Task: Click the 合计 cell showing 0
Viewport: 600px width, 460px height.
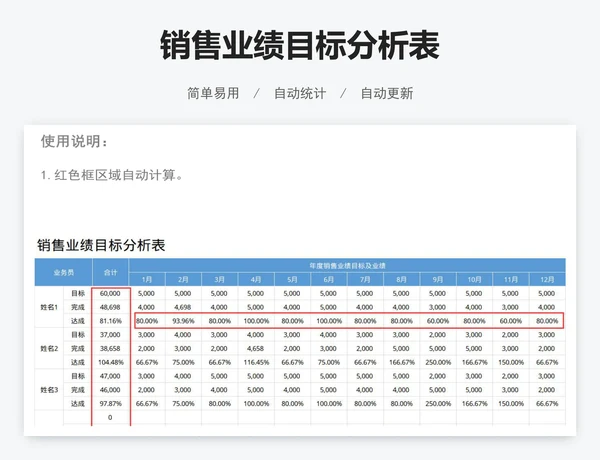Action: (110, 417)
